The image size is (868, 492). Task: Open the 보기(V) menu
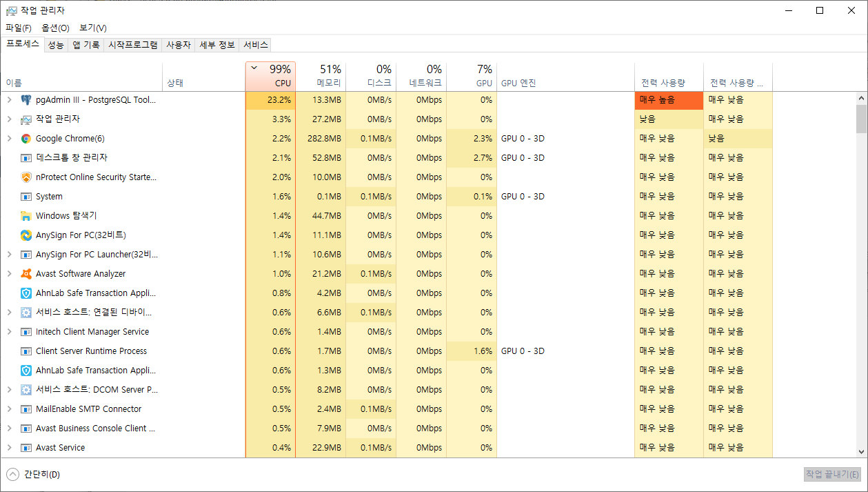[93, 28]
